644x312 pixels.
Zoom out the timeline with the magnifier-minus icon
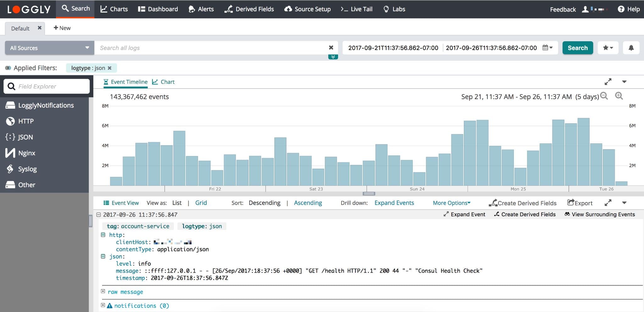click(x=604, y=96)
